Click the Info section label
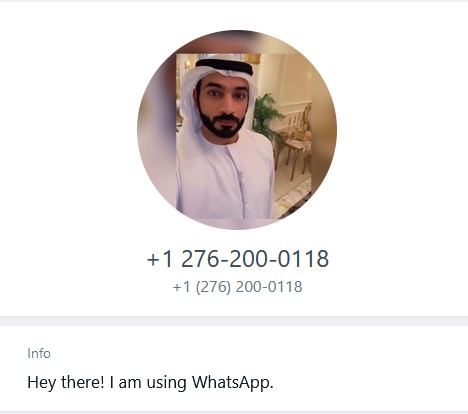 click(39, 353)
